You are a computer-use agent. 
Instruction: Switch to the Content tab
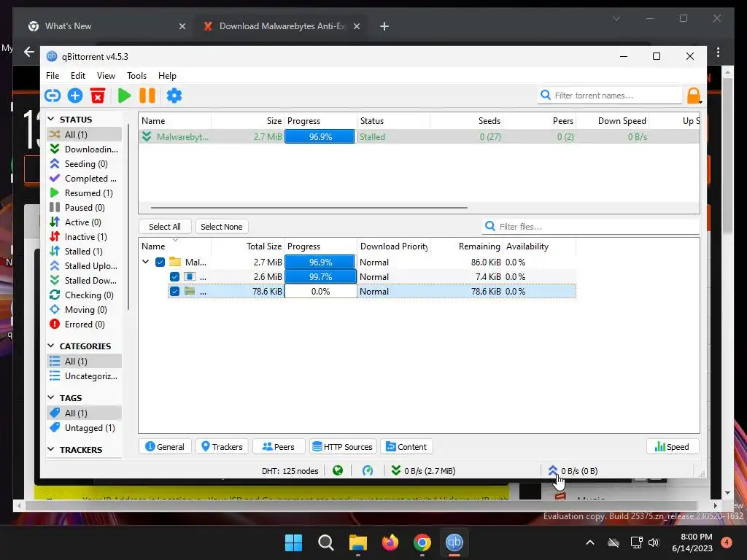coord(406,447)
